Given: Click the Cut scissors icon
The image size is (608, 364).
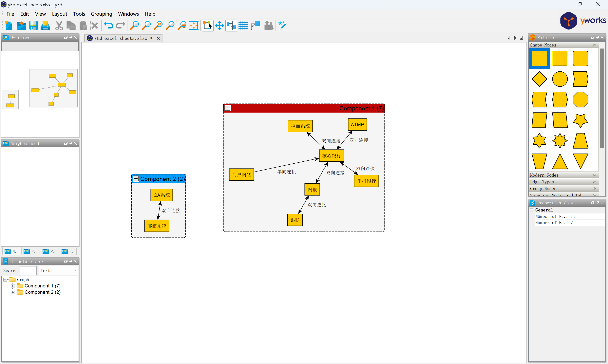Looking at the screenshot, I should pos(59,26).
